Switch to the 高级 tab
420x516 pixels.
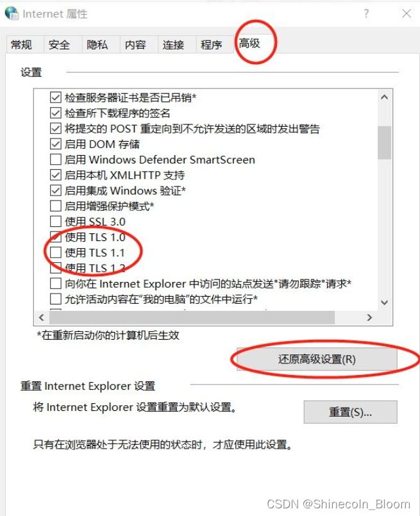click(249, 43)
